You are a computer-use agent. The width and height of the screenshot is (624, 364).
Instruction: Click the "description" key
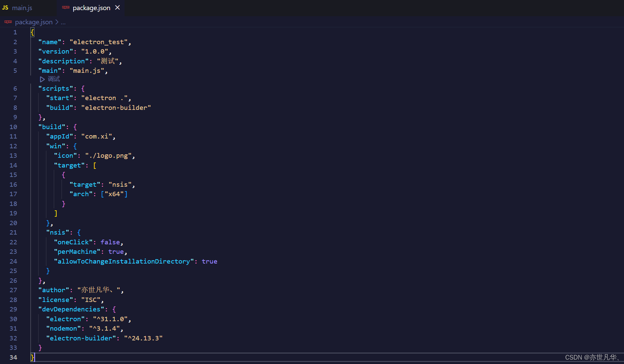click(63, 61)
